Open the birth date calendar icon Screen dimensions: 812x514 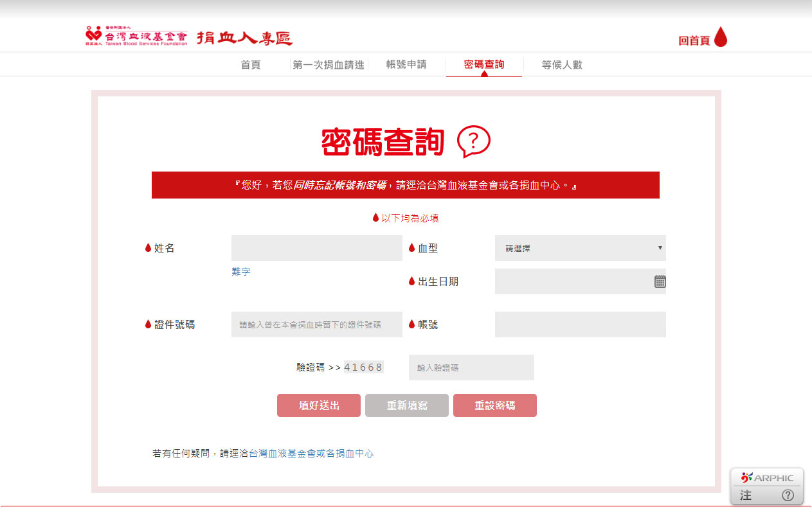tap(660, 281)
